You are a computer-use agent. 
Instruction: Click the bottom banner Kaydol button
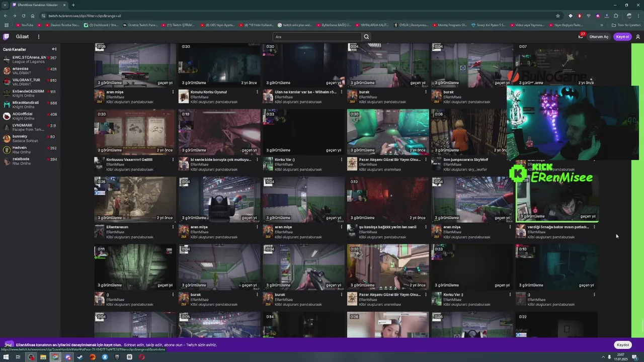pos(623,345)
